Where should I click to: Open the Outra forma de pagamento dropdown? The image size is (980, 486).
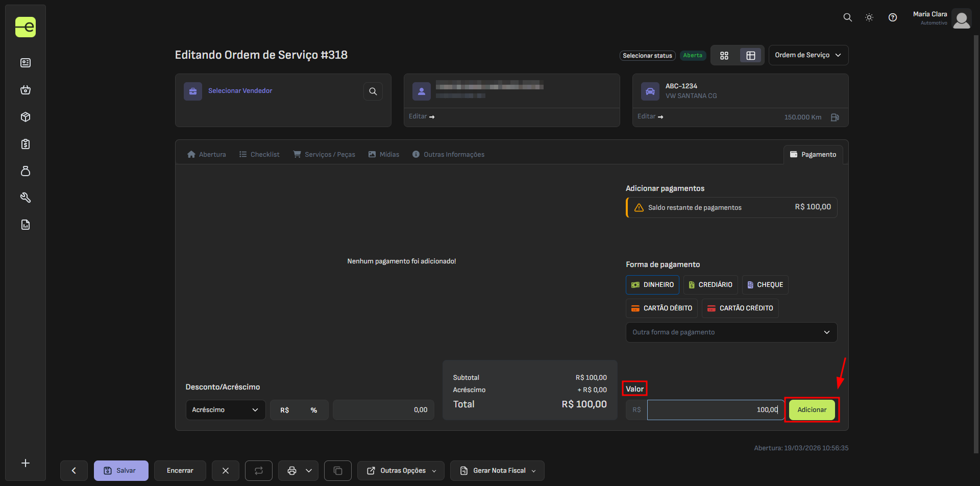(731, 332)
